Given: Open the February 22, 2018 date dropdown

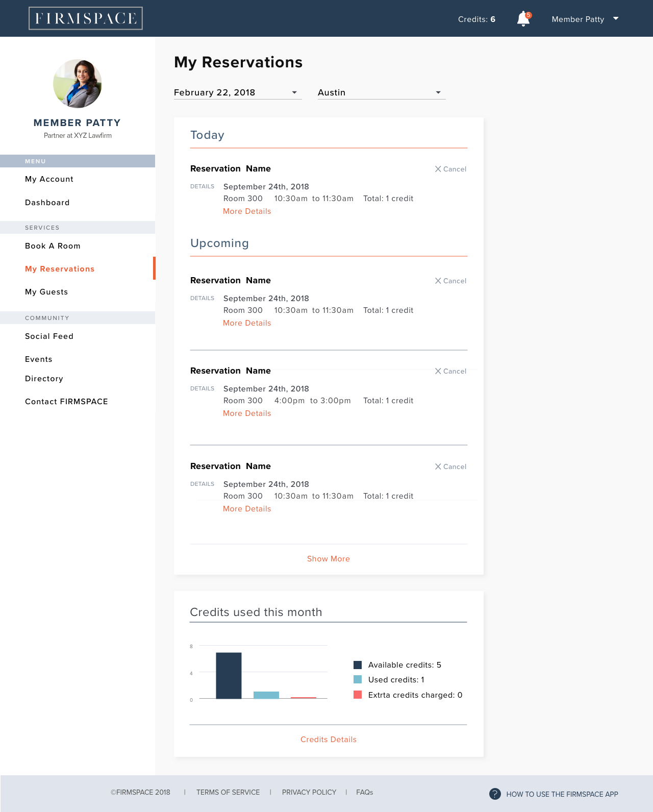Looking at the screenshot, I should 238,92.
